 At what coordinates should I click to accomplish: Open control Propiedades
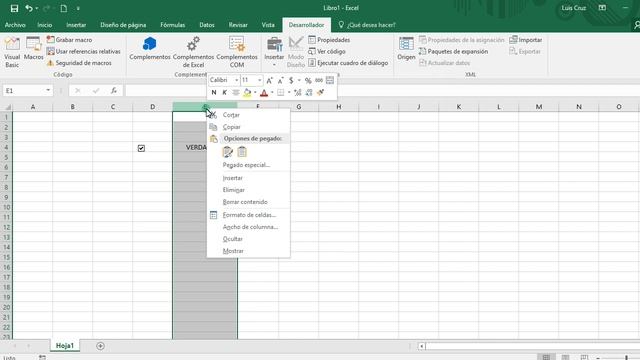pos(329,40)
